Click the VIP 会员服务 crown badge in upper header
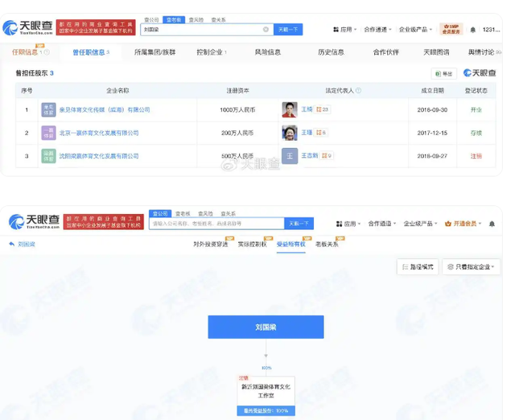This screenshot has height=420, width=515. [x=451, y=29]
